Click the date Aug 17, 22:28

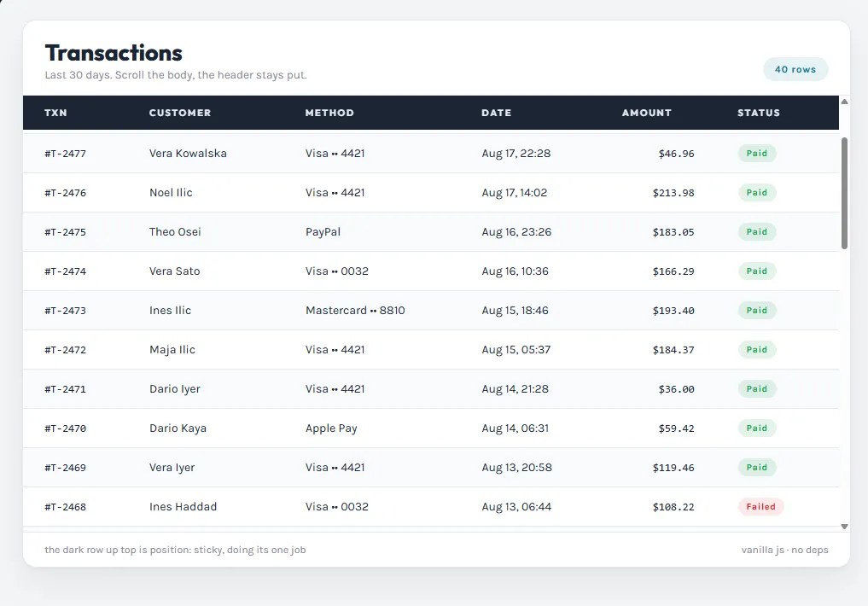point(516,154)
